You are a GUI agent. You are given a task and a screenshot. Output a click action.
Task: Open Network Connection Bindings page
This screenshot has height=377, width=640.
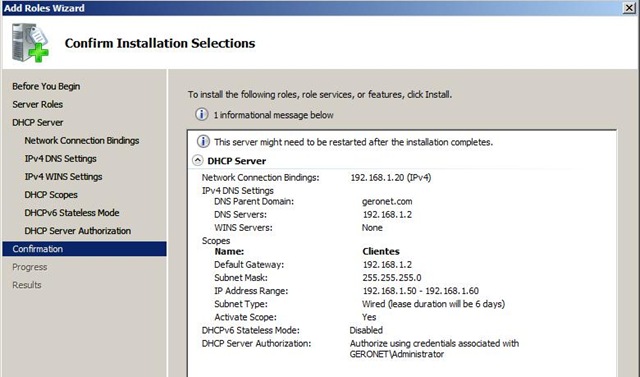point(82,140)
